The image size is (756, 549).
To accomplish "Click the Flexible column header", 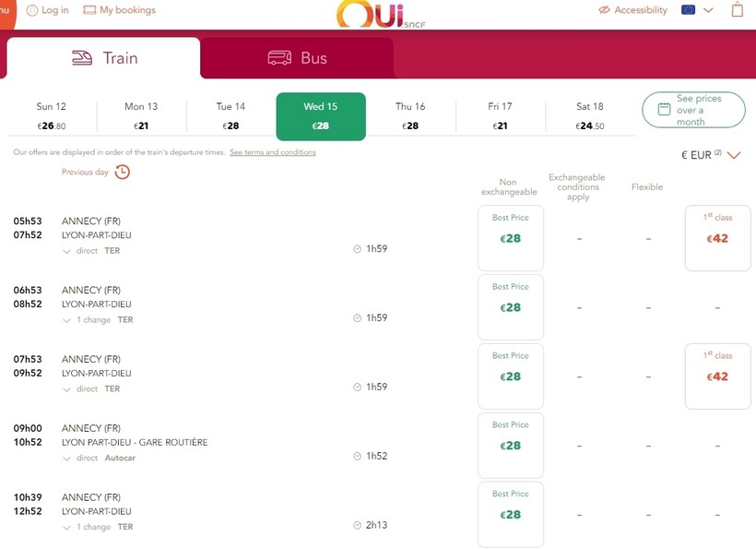I will coord(647,186).
